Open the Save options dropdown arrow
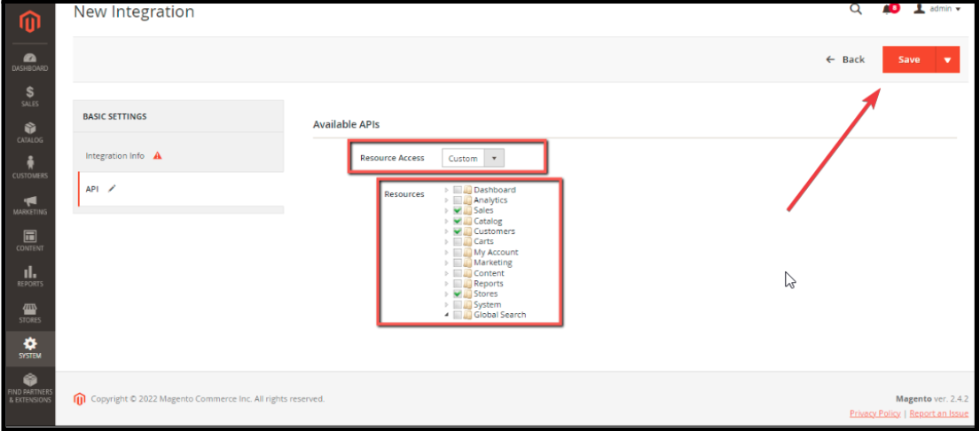Screen dimensions: 980x431 947,60
